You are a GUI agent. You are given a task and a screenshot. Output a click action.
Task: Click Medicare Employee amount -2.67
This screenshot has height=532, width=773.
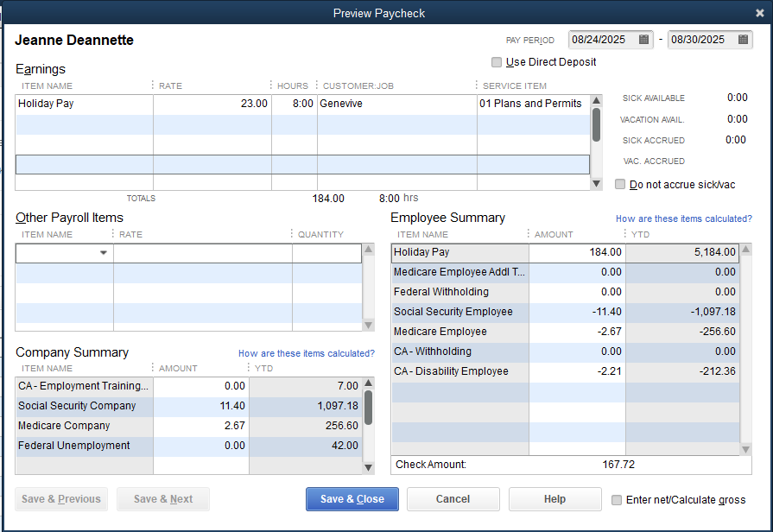[x=577, y=332]
